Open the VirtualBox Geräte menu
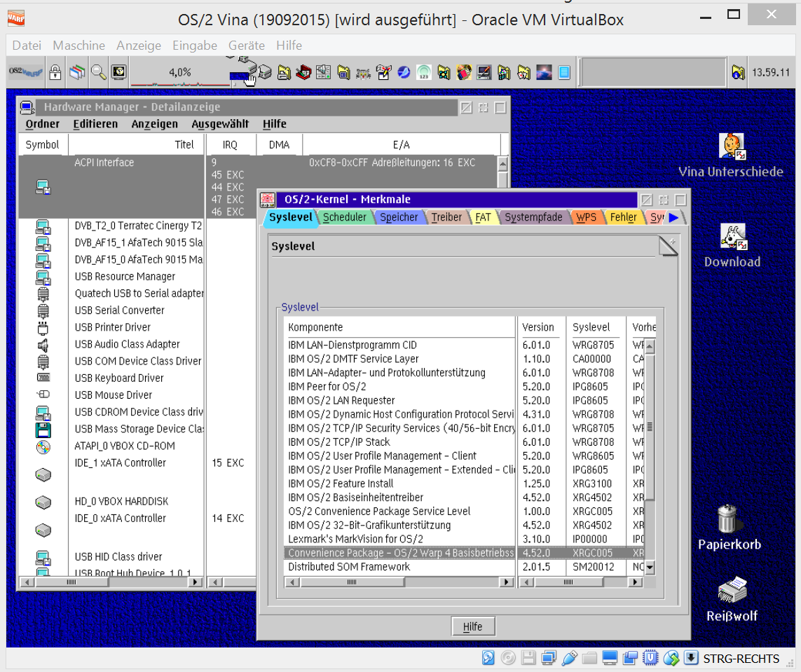The image size is (801, 672). [x=246, y=46]
